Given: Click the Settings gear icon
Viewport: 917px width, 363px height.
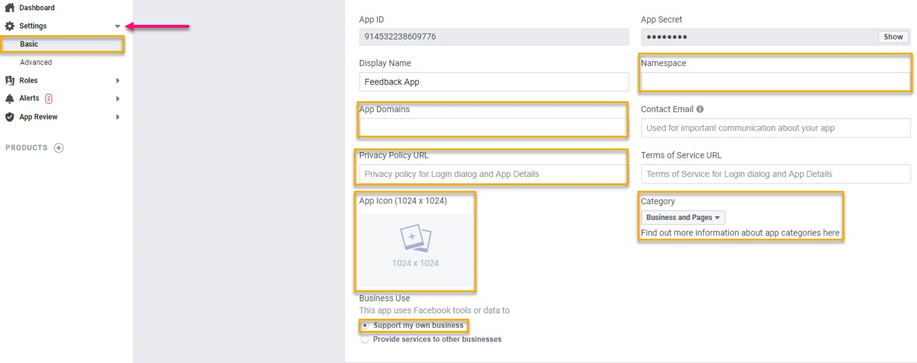Looking at the screenshot, I should [x=9, y=26].
